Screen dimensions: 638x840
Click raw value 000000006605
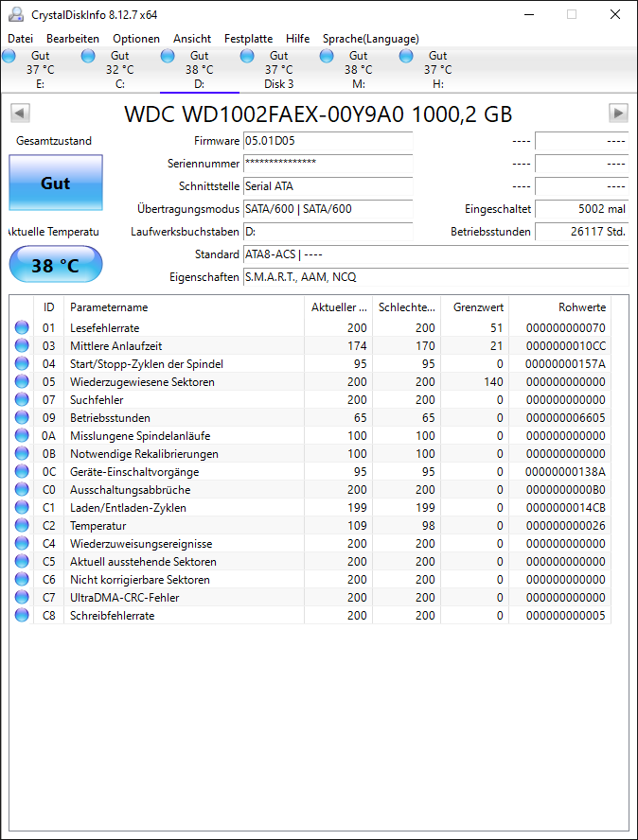click(x=566, y=418)
